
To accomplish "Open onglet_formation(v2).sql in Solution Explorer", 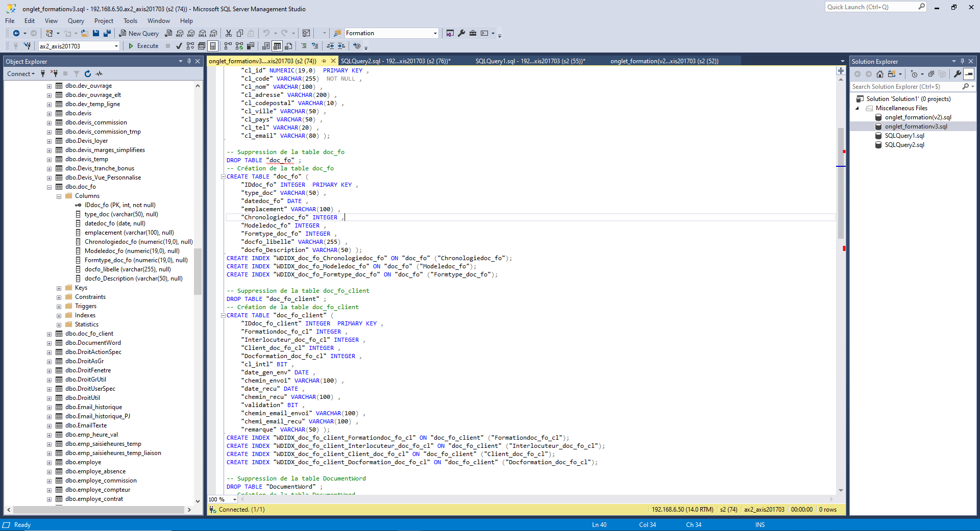I will pos(918,117).
